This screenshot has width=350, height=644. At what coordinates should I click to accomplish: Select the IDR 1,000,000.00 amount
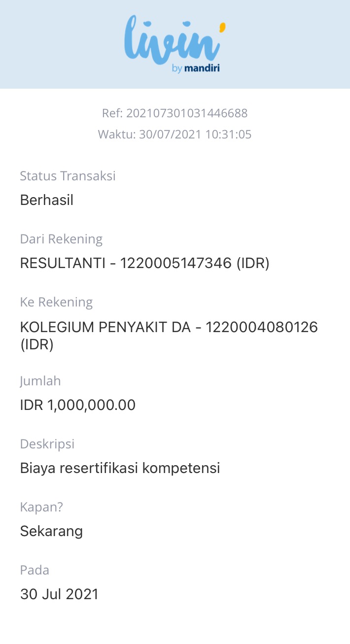coord(78,405)
